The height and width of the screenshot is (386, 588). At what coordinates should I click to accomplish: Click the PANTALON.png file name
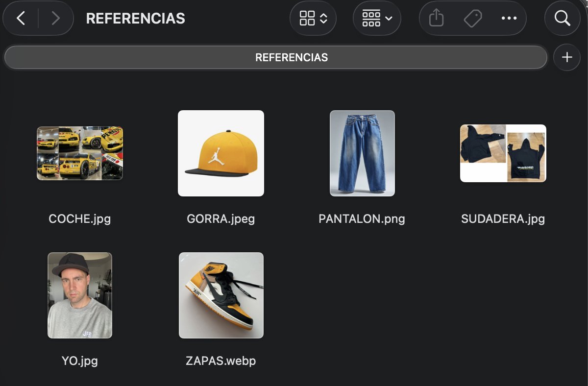(x=362, y=218)
